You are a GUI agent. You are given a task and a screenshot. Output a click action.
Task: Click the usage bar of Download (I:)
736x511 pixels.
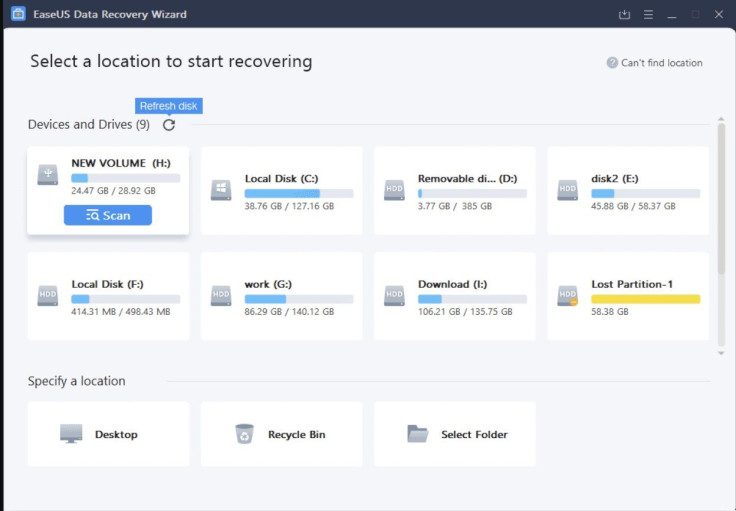pyautogui.click(x=472, y=299)
